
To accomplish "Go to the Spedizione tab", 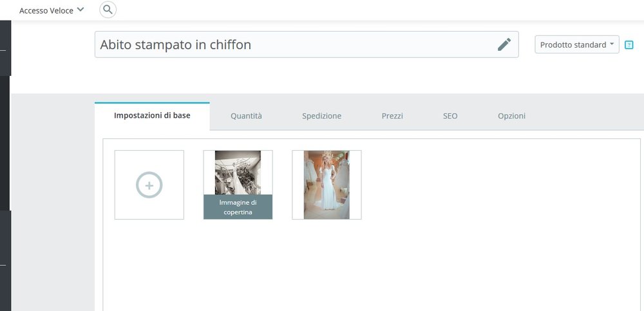I will pyautogui.click(x=321, y=117).
